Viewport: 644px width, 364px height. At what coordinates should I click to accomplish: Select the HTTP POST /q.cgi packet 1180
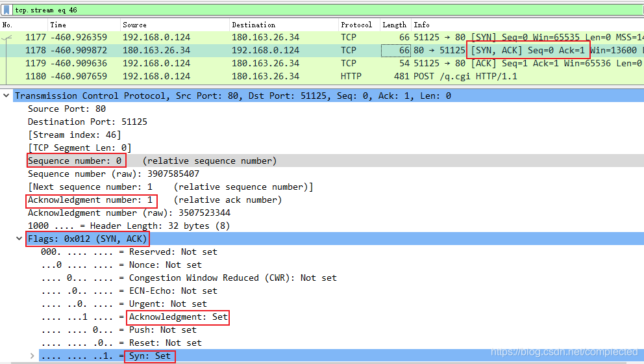click(322, 77)
